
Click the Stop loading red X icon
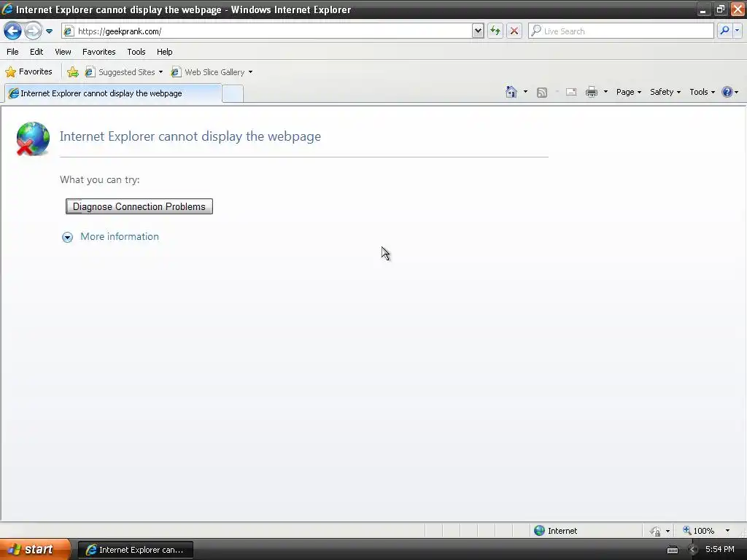(x=514, y=31)
